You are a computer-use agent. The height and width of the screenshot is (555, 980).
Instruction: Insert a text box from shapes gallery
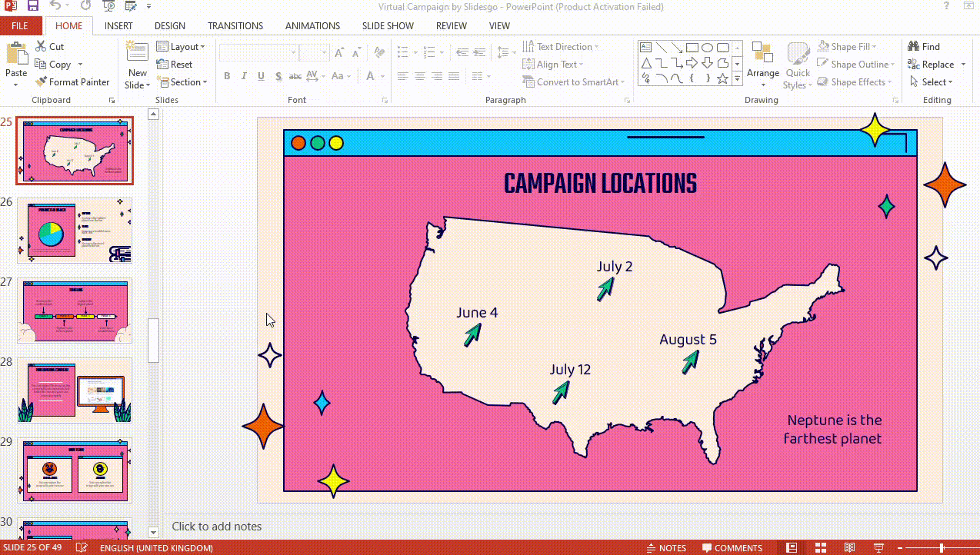(x=646, y=47)
